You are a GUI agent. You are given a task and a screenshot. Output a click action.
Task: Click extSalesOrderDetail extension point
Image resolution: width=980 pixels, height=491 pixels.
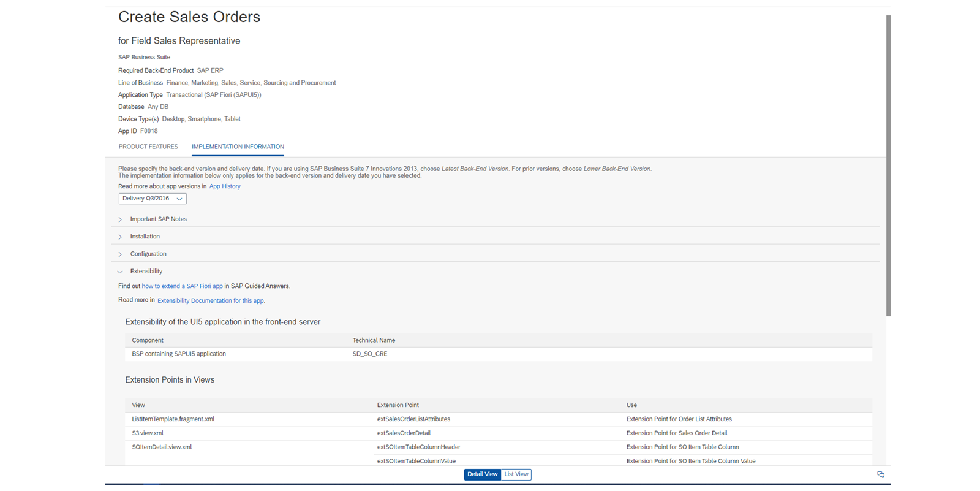[x=404, y=433]
